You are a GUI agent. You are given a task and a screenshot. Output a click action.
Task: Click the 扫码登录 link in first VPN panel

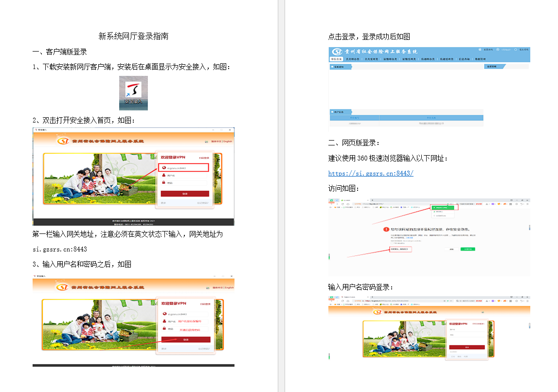tap(204, 158)
